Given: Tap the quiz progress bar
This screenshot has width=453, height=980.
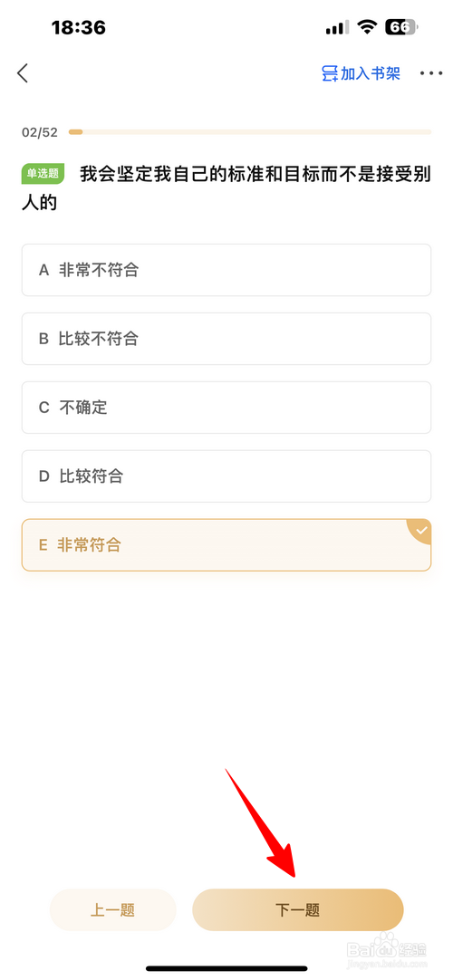Looking at the screenshot, I should pos(250,132).
